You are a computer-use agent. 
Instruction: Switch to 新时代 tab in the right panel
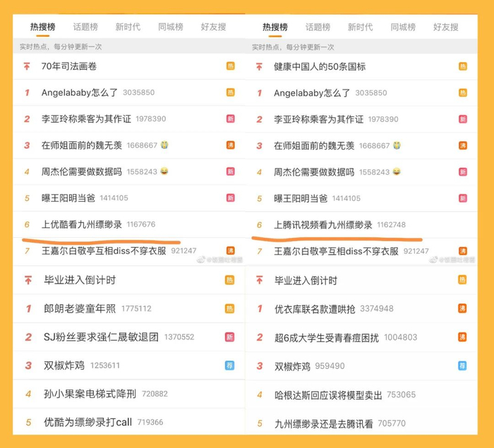360,27
